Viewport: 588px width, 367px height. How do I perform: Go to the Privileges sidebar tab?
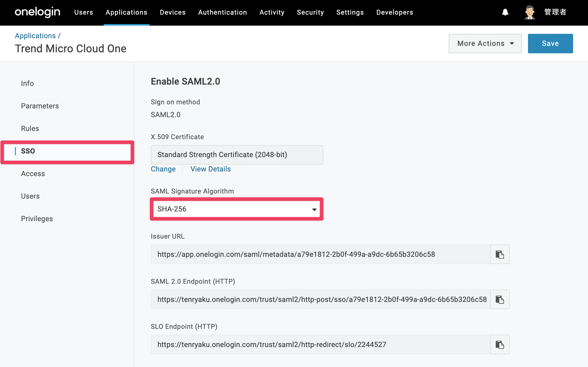click(37, 219)
